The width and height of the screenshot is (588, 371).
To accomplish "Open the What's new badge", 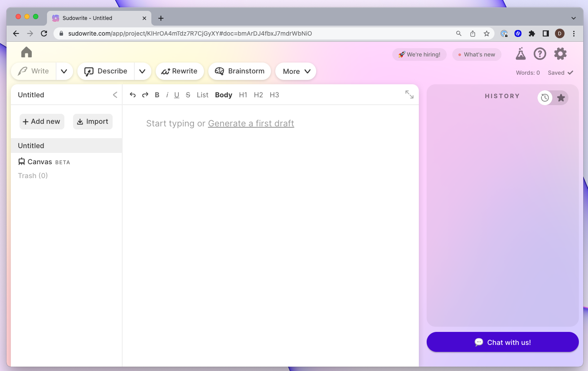I will (x=477, y=54).
